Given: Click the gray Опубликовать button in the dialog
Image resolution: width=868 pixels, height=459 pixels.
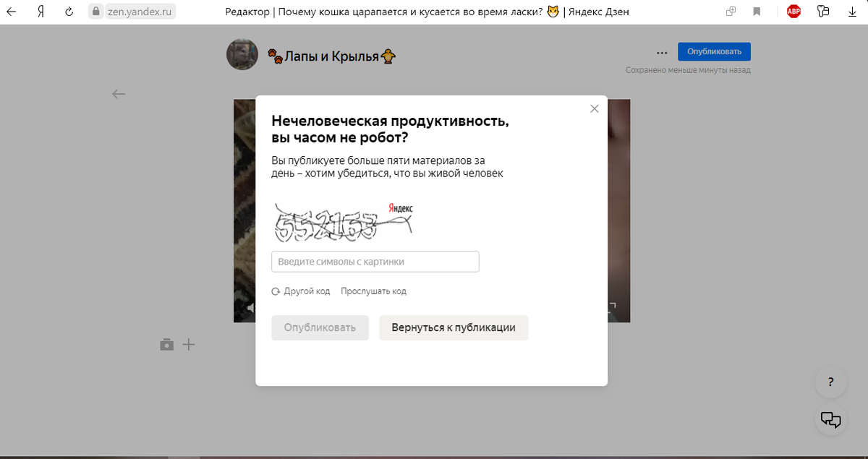Looking at the screenshot, I should click(320, 327).
